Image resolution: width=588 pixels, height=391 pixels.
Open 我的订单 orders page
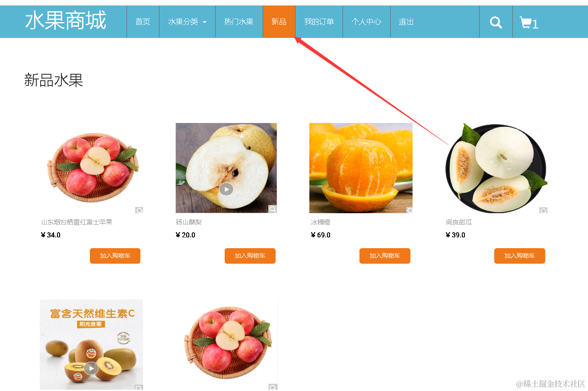pos(319,22)
